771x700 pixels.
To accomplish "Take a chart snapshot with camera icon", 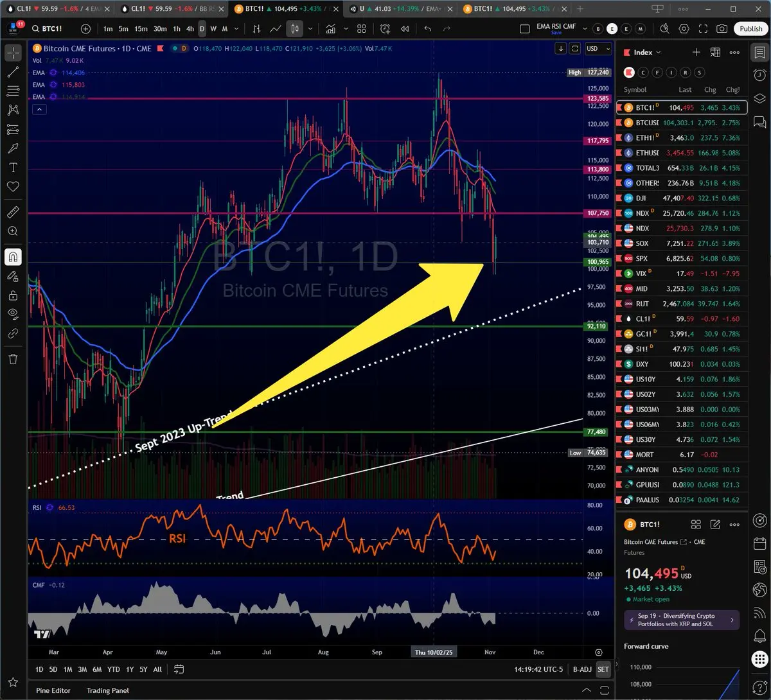I will coord(722,29).
